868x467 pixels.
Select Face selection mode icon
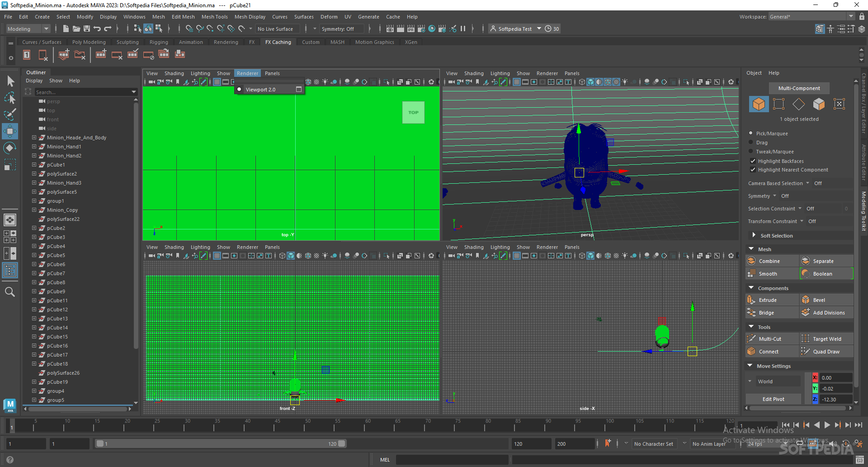point(819,104)
